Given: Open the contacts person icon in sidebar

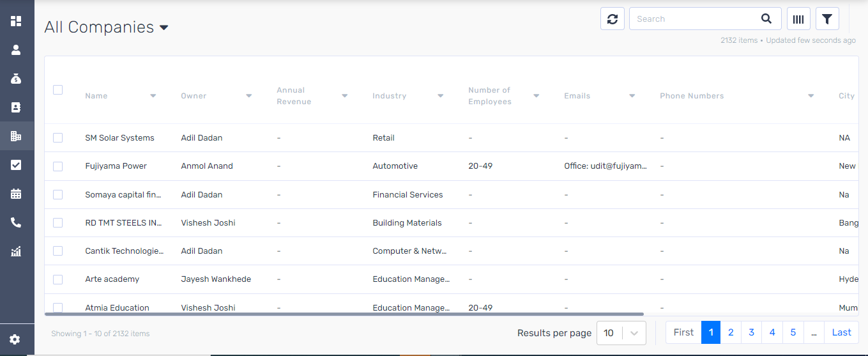Looking at the screenshot, I should [x=16, y=50].
